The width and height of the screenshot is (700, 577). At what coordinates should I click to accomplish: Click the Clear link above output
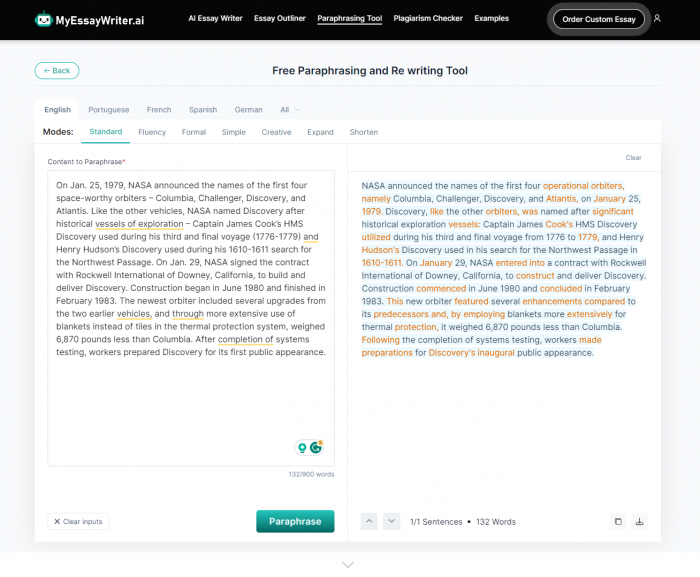coord(633,158)
